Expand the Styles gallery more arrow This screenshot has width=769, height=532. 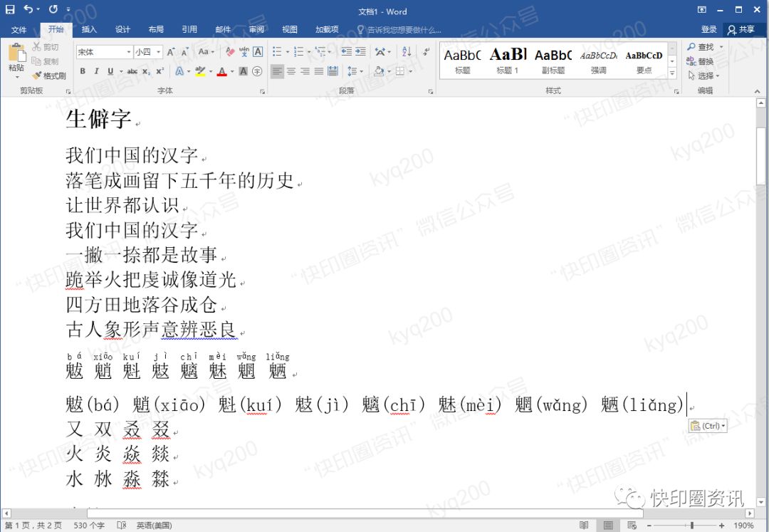coord(672,73)
